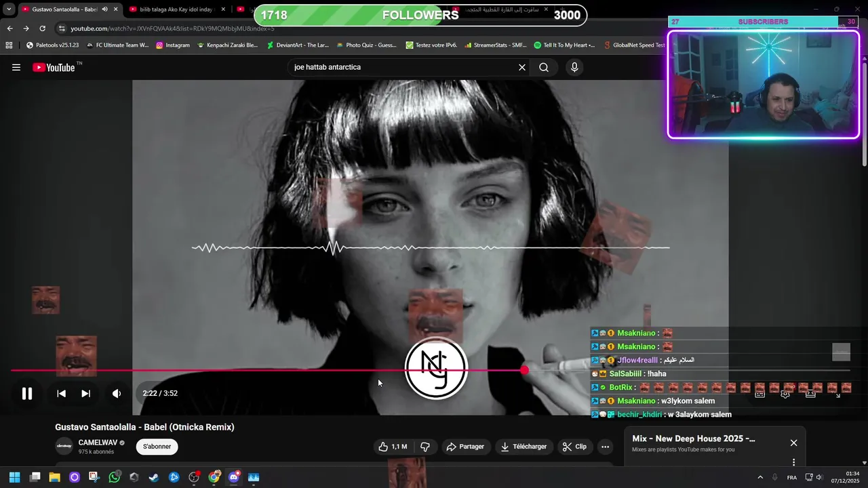This screenshot has width=868, height=488.
Task: Open the Paletools v25.1.23 bookmark
Action: (x=52, y=45)
